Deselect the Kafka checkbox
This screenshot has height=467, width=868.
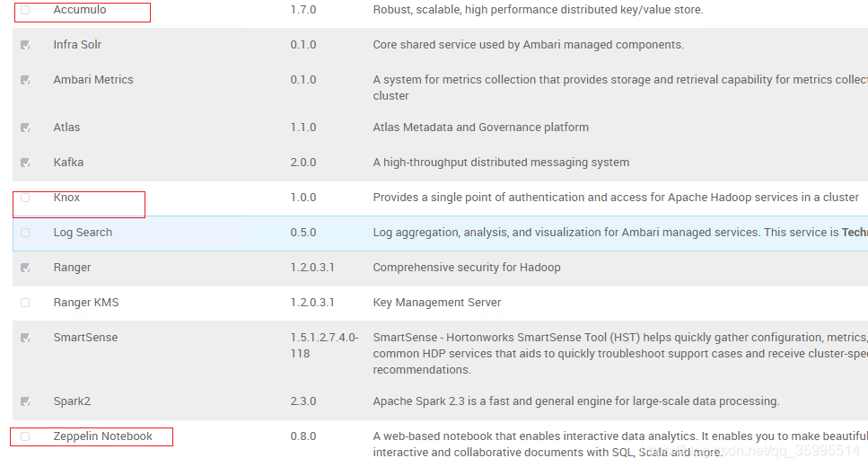pos(25,163)
